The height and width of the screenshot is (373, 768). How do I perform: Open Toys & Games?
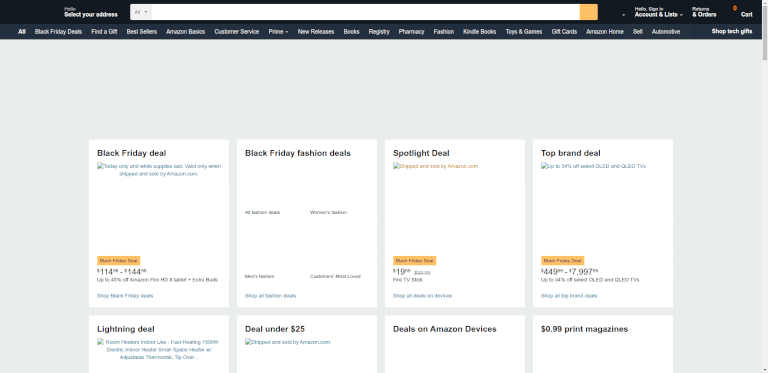pyautogui.click(x=524, y=32)
